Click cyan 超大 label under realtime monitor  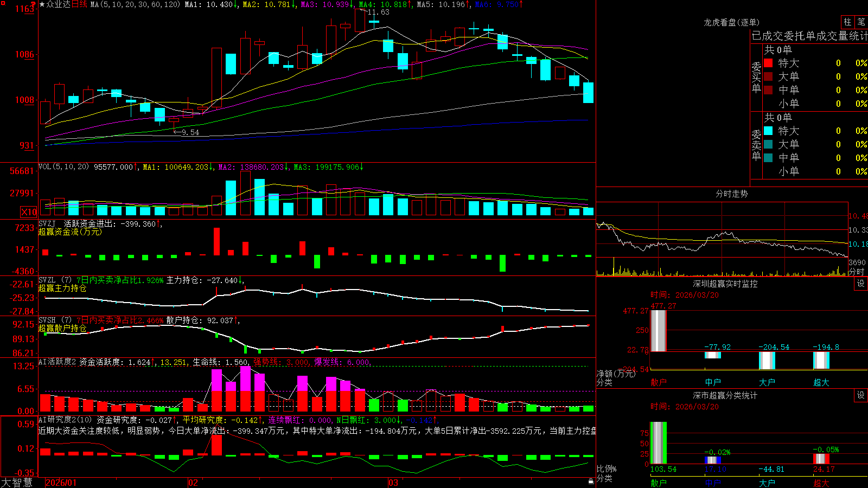pos(821,382)
